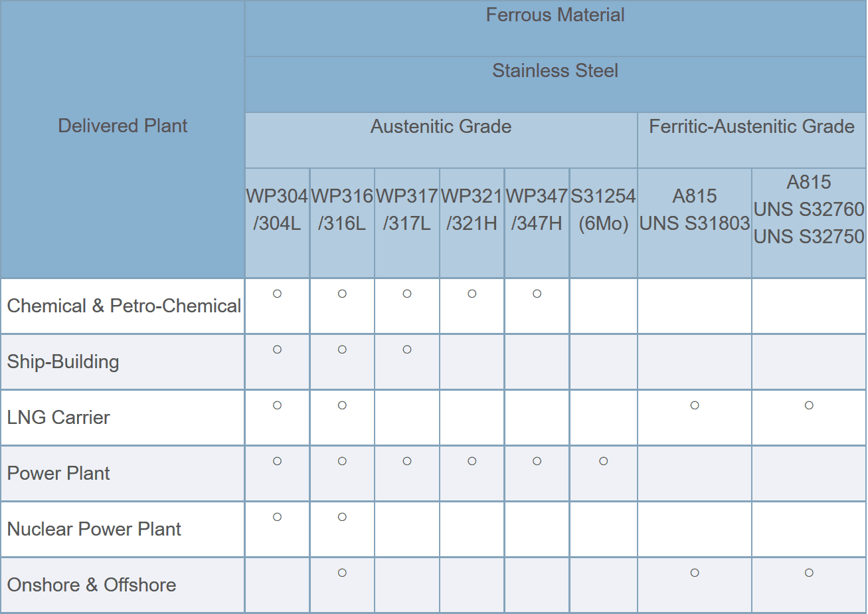
Task: Select the WP304/304L column header
Action: click(277, 210)
